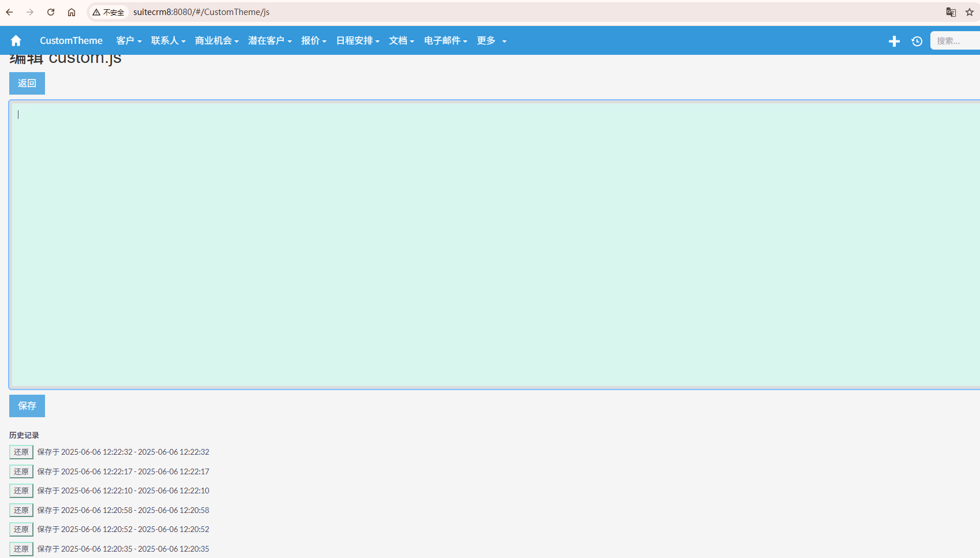Click text 保存于 2025-06-06 12:20:52
Image resolution: width=980 pixels, height=558 pixels.
pos(85,529)
